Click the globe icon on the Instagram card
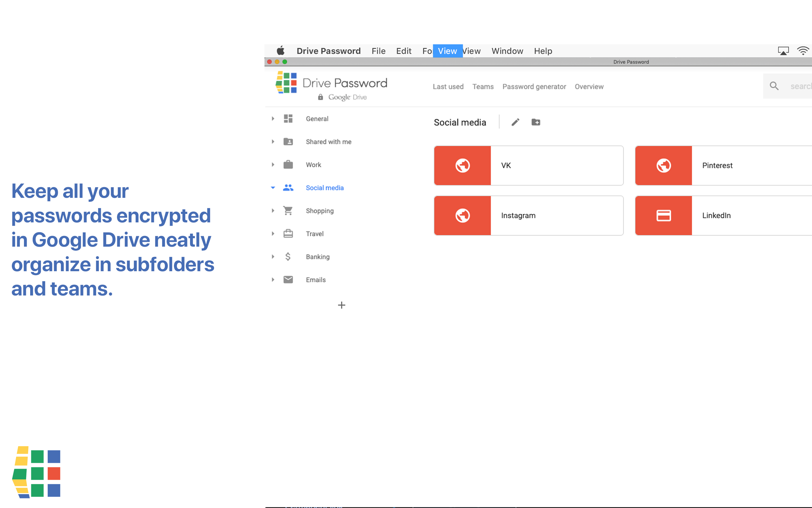 coord(462,215)
